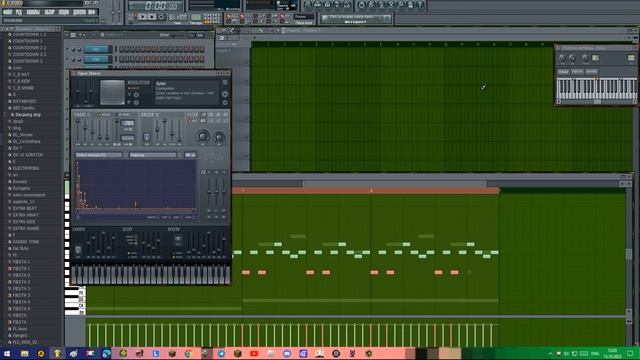
Task: Click first knob in channel settings window
Action: [562, 58]
